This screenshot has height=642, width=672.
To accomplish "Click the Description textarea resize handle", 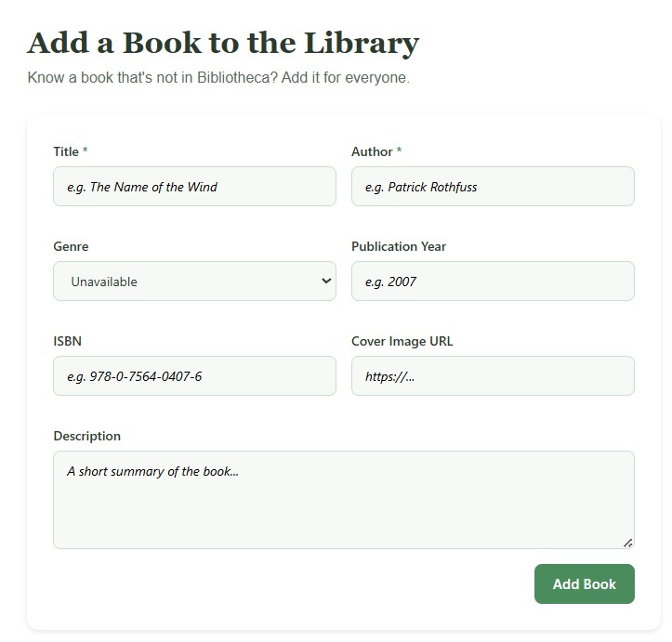I will (628, 543).
